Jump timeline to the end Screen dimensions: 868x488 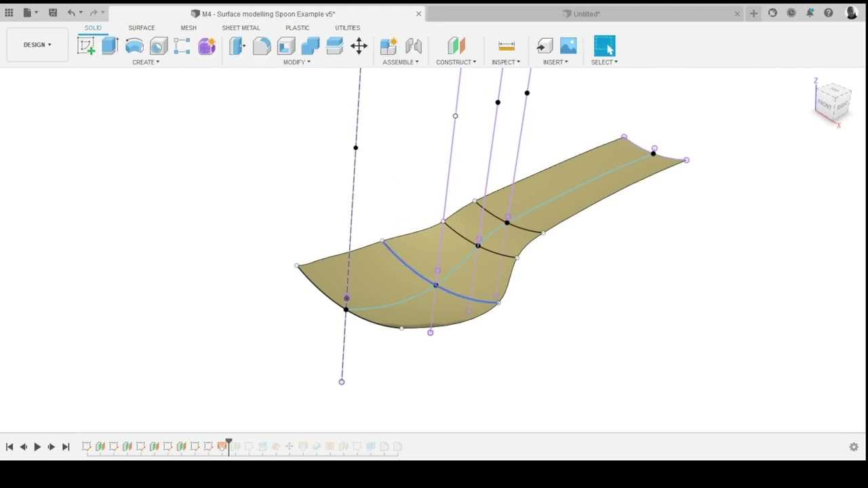tap(66, 447)
